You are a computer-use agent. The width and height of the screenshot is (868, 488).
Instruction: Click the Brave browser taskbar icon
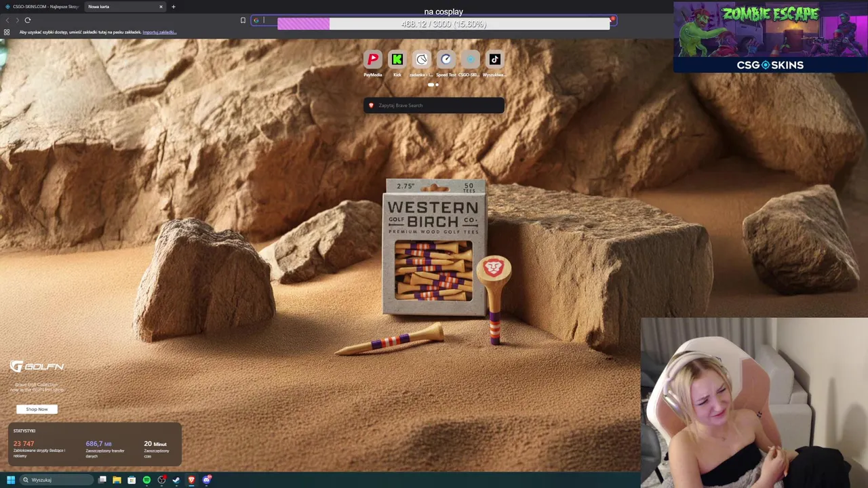(x=191, y=480)
